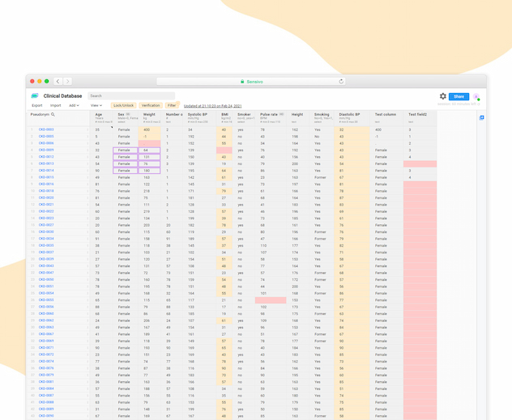This screenshot has height=420, width=512.
Task: Click the Pseudonym column header
Action: pyautogui.click(x=40, y=114)
